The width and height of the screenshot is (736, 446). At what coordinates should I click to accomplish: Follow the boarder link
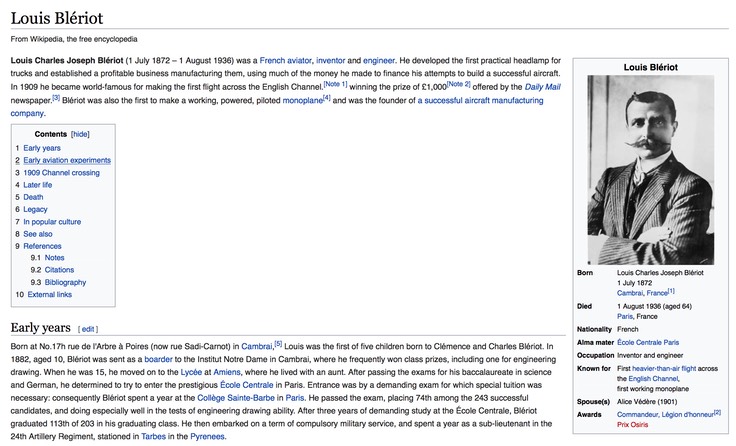[x=158, y=360]
